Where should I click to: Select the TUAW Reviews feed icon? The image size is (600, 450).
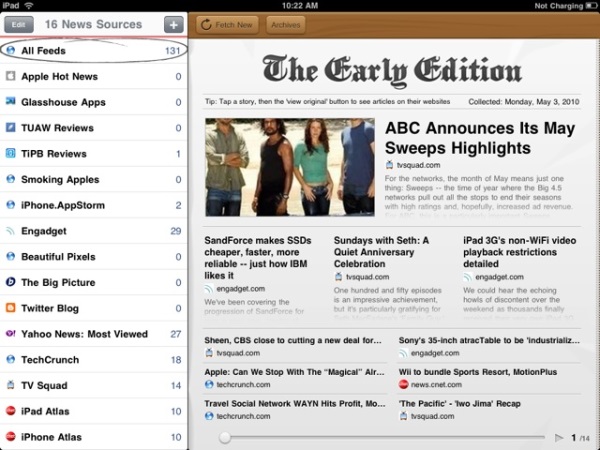[10, 128]
